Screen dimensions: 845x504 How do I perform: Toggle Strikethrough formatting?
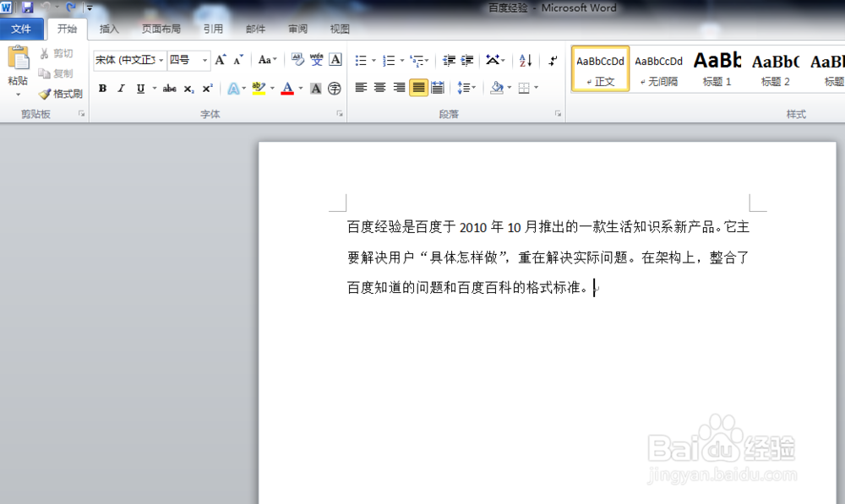pos(169,89)
